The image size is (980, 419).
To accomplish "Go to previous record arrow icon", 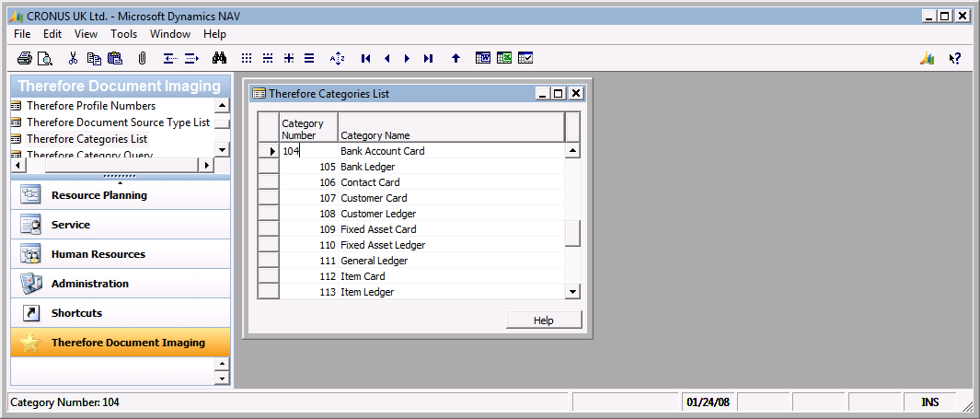I will tap(386, 58).
